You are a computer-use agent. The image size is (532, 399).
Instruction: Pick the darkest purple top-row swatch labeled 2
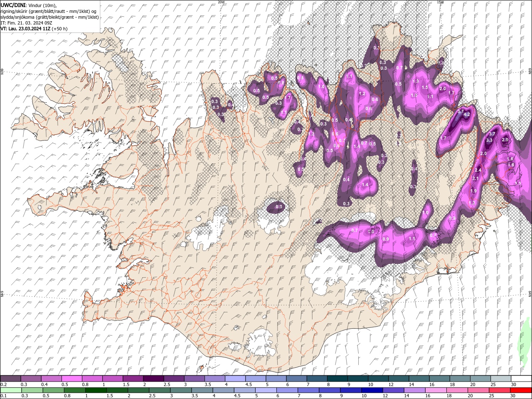pos(153,379)
